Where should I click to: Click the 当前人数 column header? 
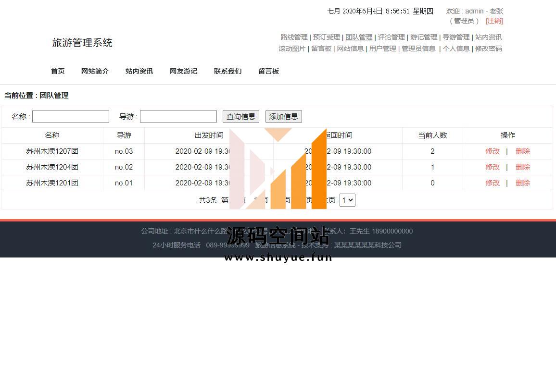[x=432, y=135]
